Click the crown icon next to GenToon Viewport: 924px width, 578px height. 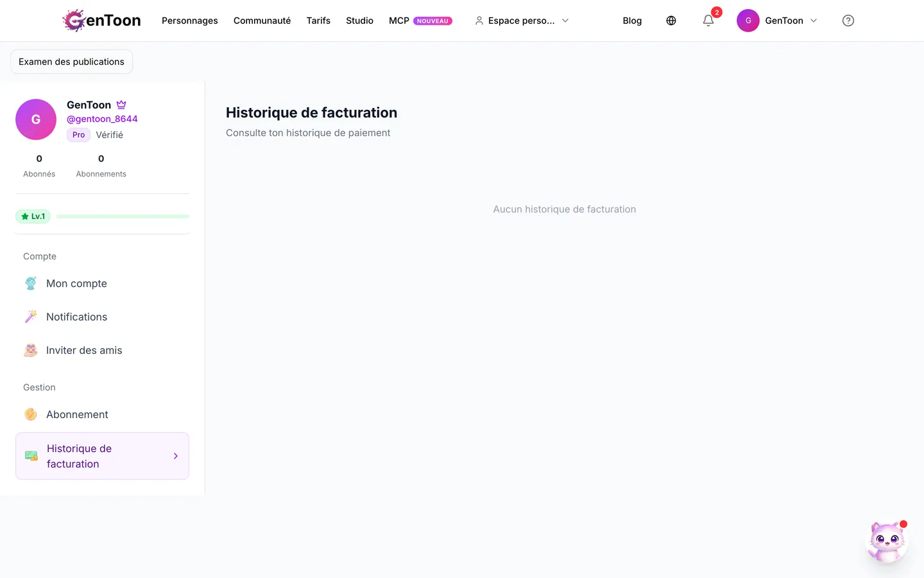point(121,105)
